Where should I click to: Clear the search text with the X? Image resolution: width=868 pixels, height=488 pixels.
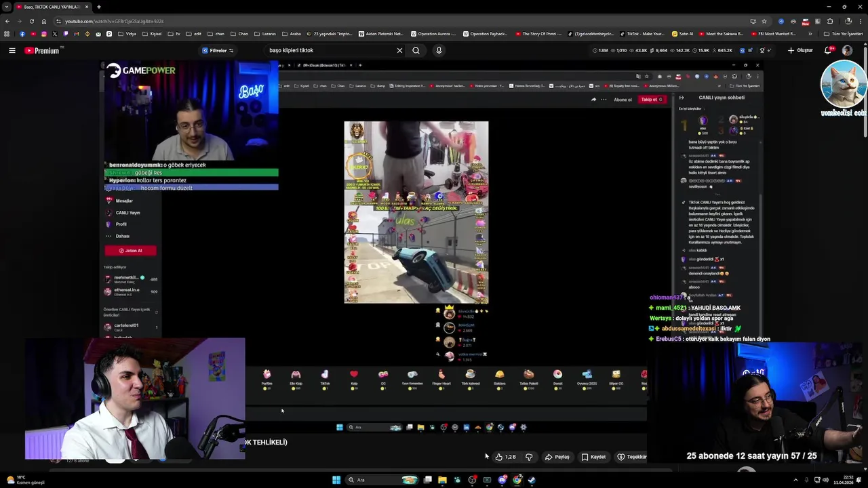point(399,50)
